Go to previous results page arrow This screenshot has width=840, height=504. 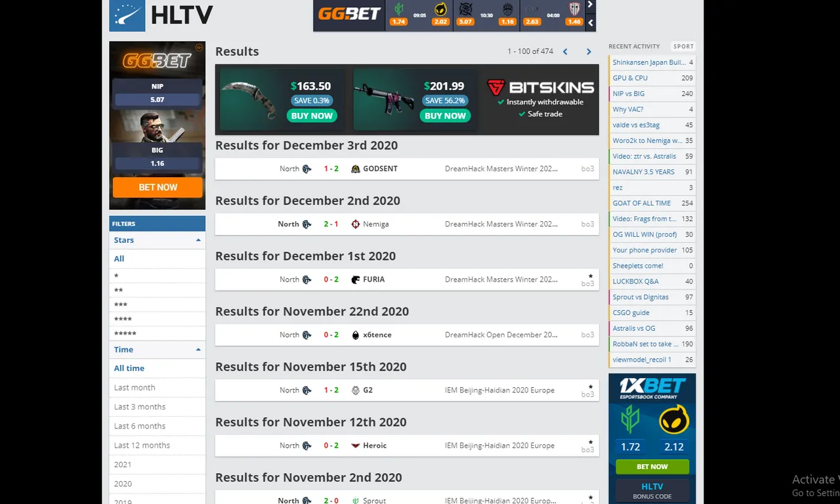[x=565, y=52]
